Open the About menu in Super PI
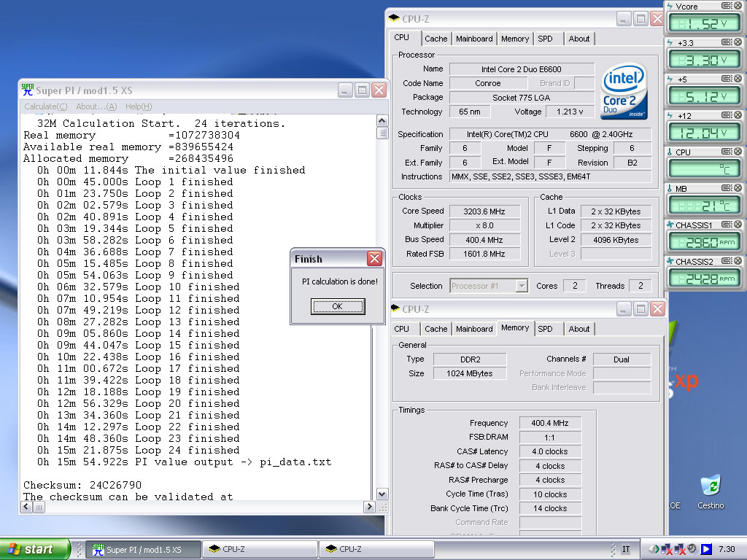The width and height of the screenshot is (747, 560). [x=96, y=106]
